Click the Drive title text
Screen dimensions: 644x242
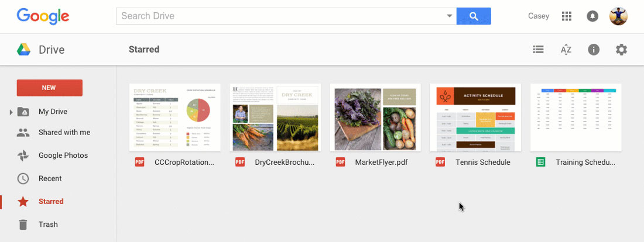pyautogui.click(x=52, y=50)
